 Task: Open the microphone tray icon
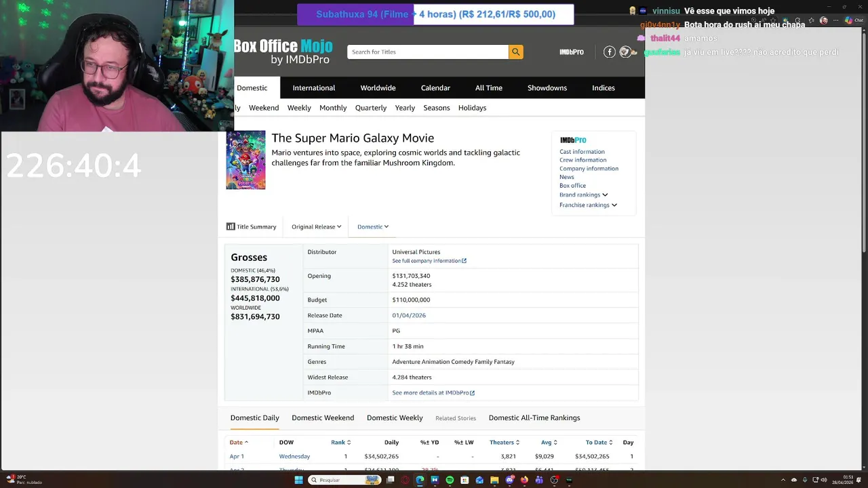click(805, 480)
